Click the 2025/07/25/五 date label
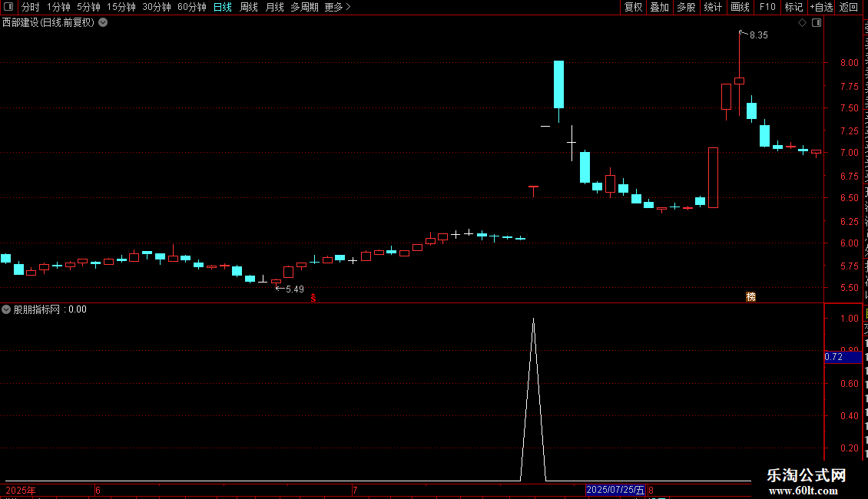 coord(615,490)
